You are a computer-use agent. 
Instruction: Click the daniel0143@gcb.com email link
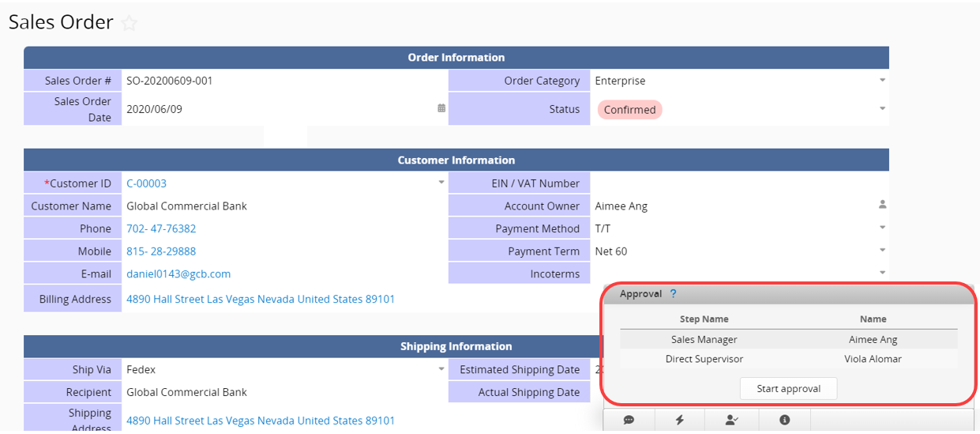tap(178, 274)
